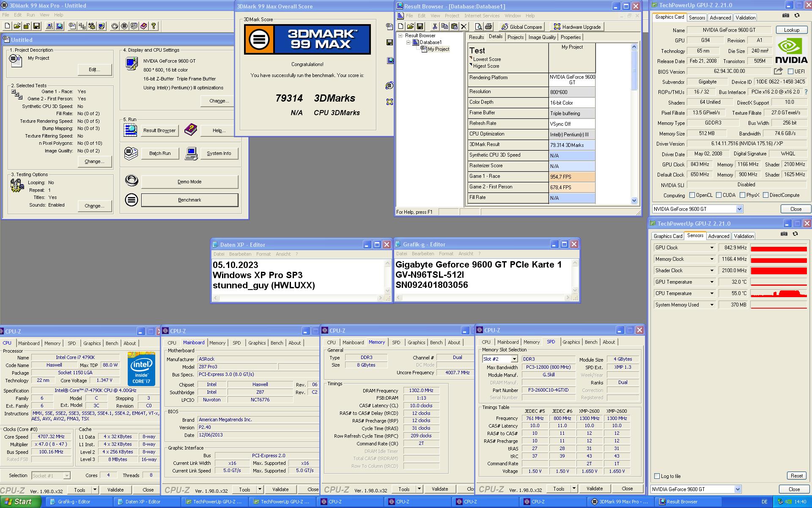
Task: Switch to Results tab in Result Browser
Action: coord(476,37)
